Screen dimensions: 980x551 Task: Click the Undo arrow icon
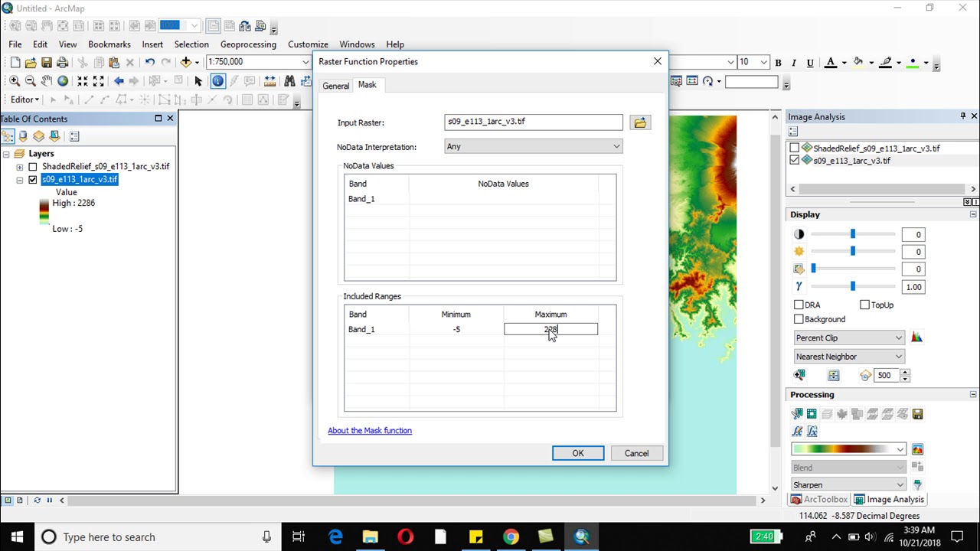[150, 62]
